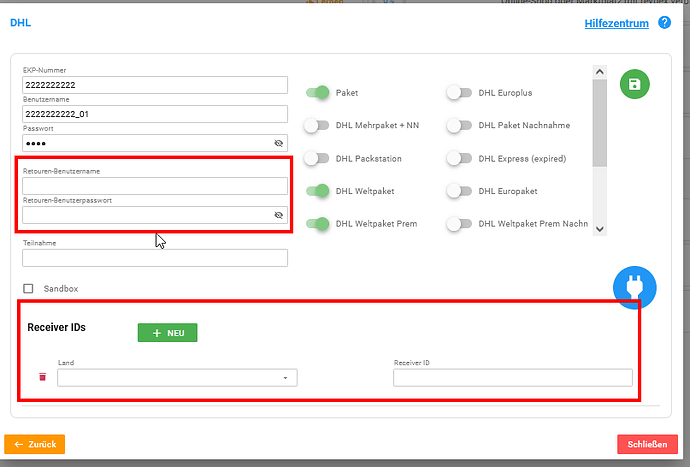
Task: Click the Schließen button
Action: pyautogui.click(x=647, y=444)
